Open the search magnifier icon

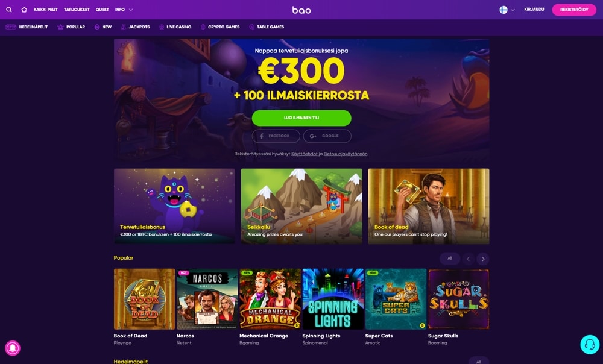click(x=9, y=10)
